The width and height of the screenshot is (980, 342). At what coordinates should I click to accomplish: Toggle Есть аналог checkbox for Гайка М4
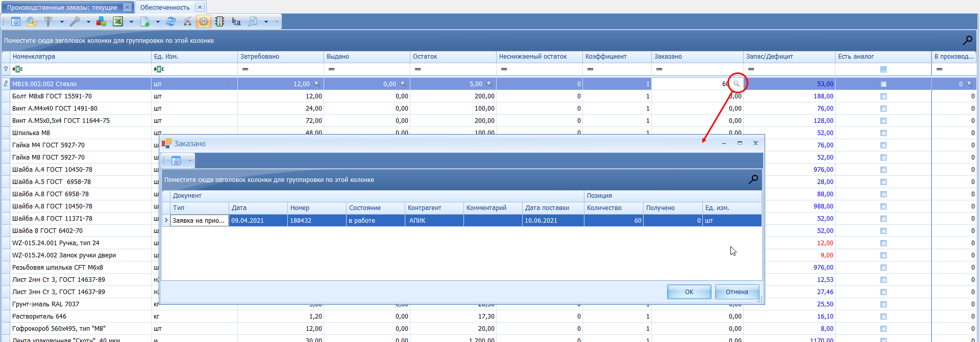[x=884, y=145]
